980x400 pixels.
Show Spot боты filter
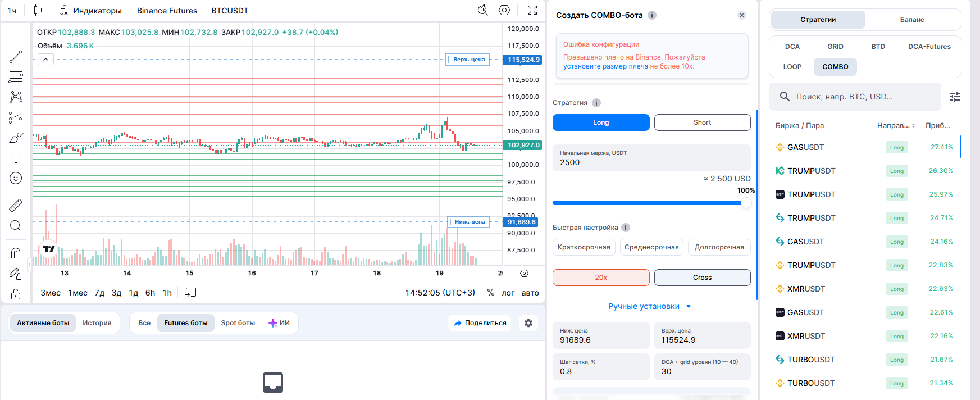pos(238,323)
